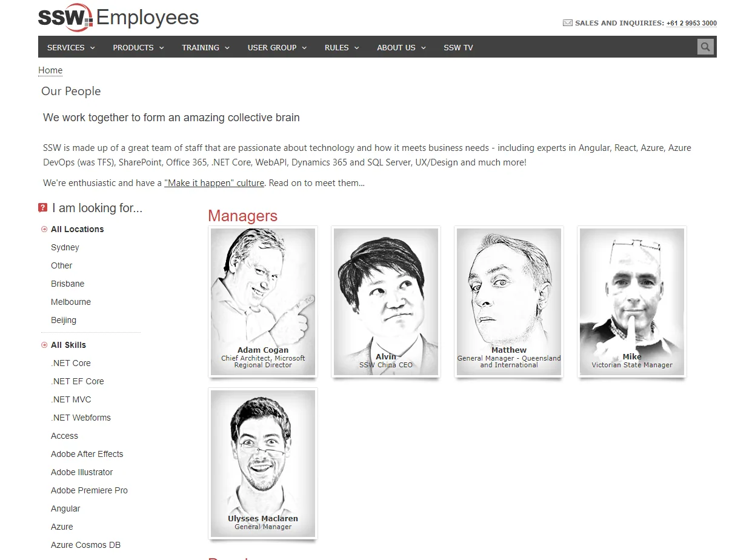The width and height of the screenshot is (755, 560).
Task: Open Alvin's SSW China CEO card
Action: (x=386, y=302)
